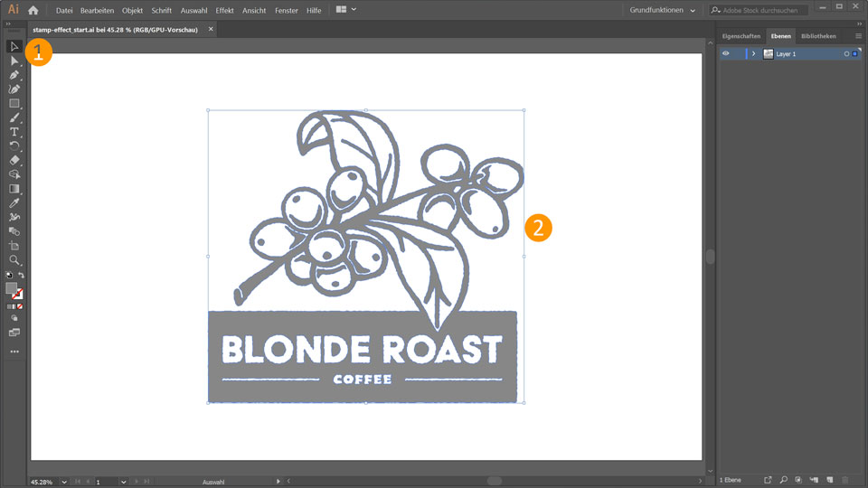This screenshot has width=868, height=488.
Task: Click the Layer 1 thumbnail
Action: point(769,53)
